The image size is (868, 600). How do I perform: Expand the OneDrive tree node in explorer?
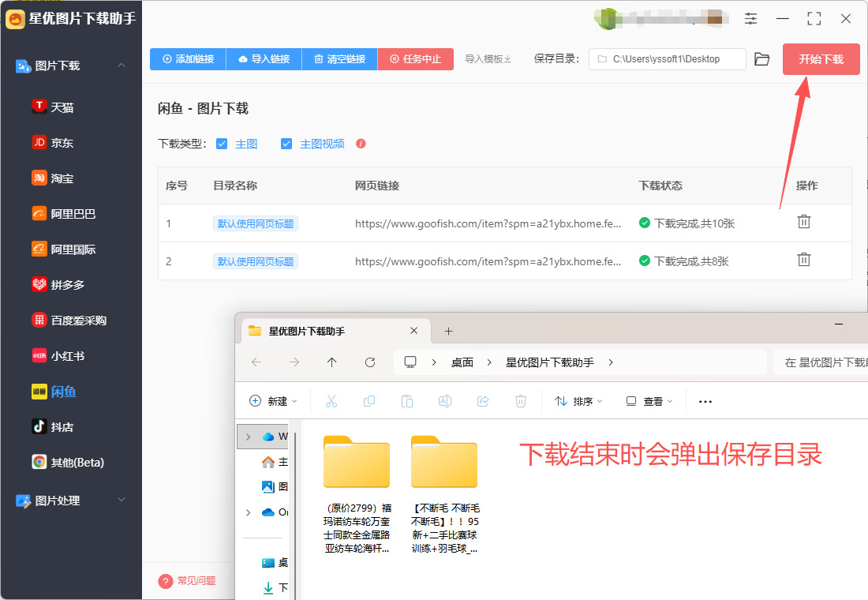(x=248, y=512)
